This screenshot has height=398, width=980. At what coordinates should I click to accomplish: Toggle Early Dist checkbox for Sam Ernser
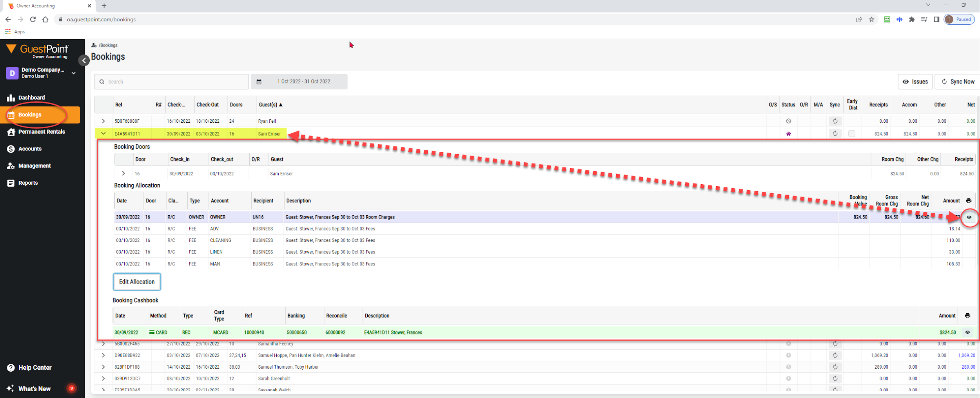click(852, 134)
